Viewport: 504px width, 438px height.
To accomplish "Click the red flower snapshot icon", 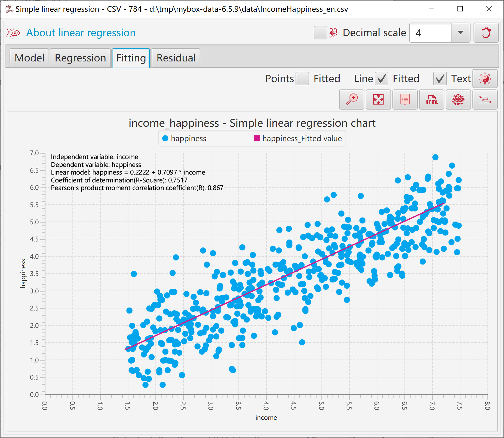I will pos(458,100).
